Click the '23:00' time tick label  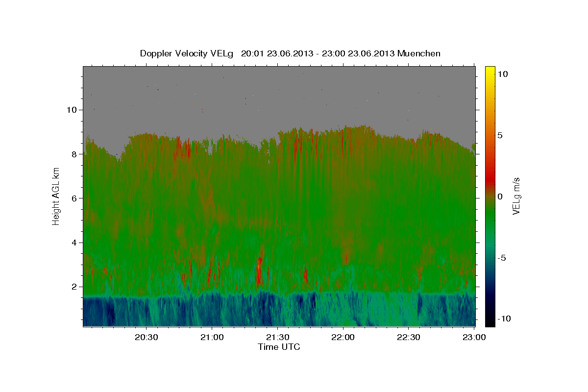click(x=474, y=338)
